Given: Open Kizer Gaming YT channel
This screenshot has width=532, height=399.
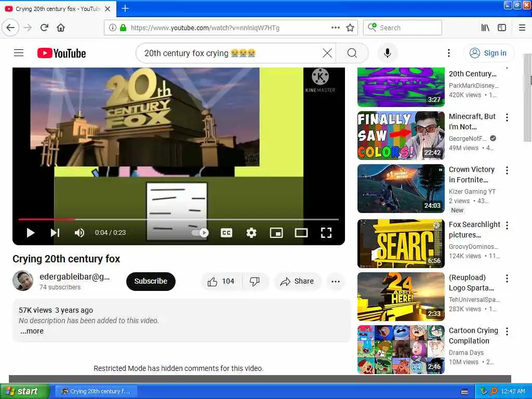Looking at the screenshot, I should [472, 191].
